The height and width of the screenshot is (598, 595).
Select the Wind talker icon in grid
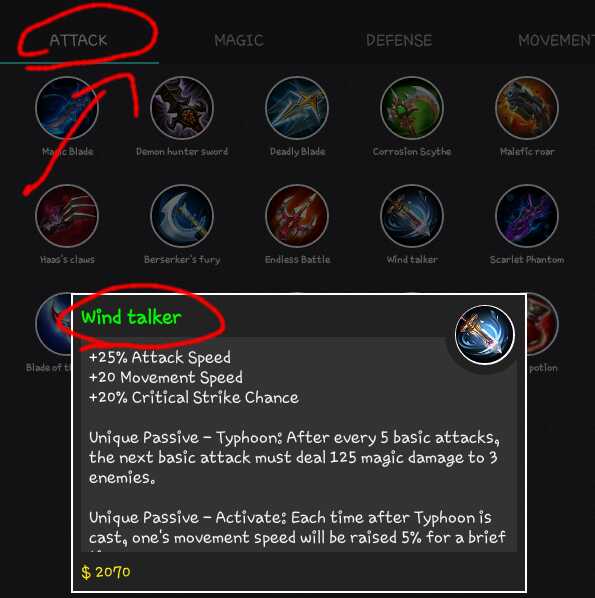[412, 216]
